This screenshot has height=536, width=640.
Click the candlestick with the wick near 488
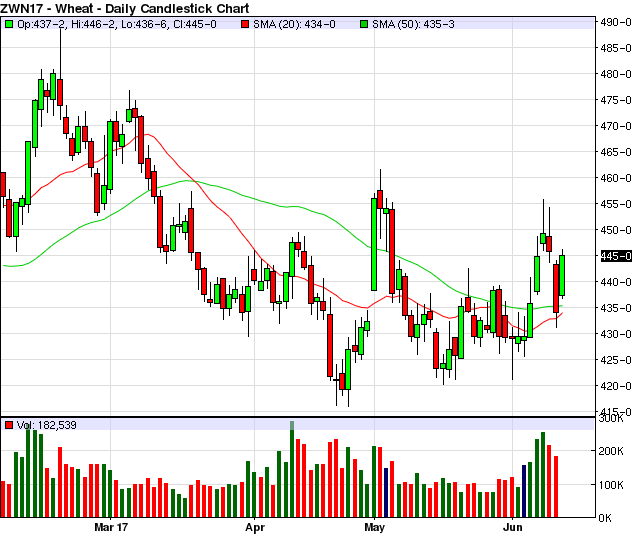[60, 92]
